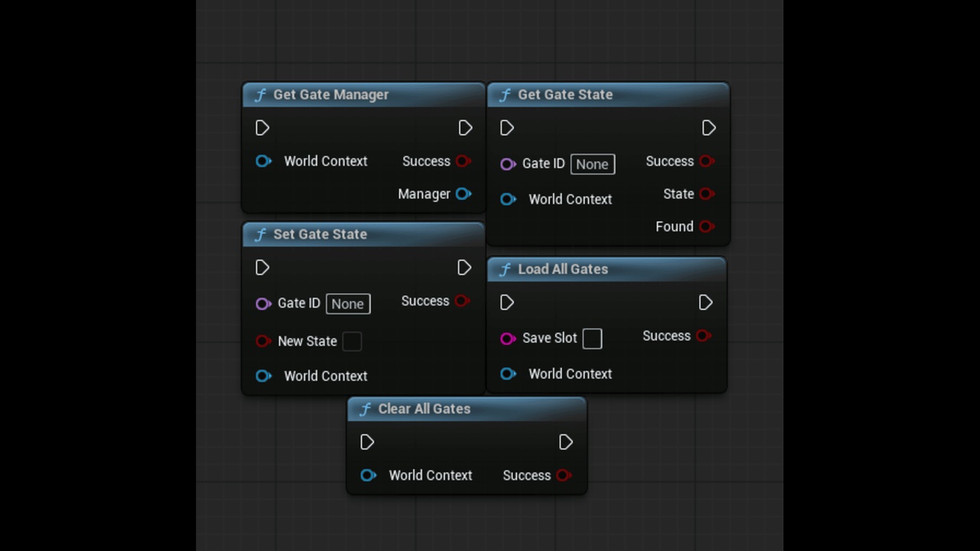
Task: Click Load All Gates output execution pin
Action: point(706,302)
